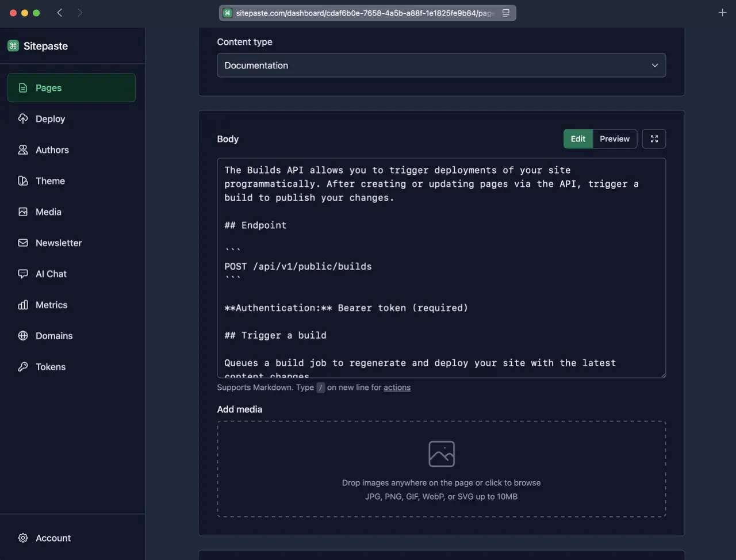
Task: View Metrics via the chart icon
Action: (x=22, y=305)
